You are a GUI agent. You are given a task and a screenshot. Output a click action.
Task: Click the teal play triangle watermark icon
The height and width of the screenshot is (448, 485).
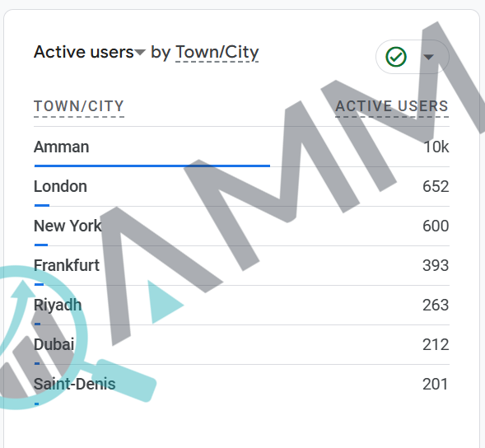165,301
